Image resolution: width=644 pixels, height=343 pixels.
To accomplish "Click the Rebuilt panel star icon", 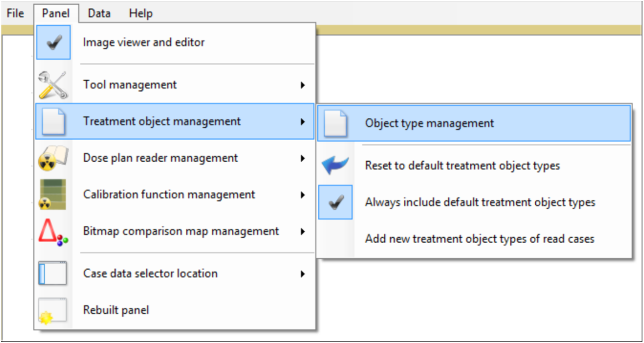I will tap(53, 310).
